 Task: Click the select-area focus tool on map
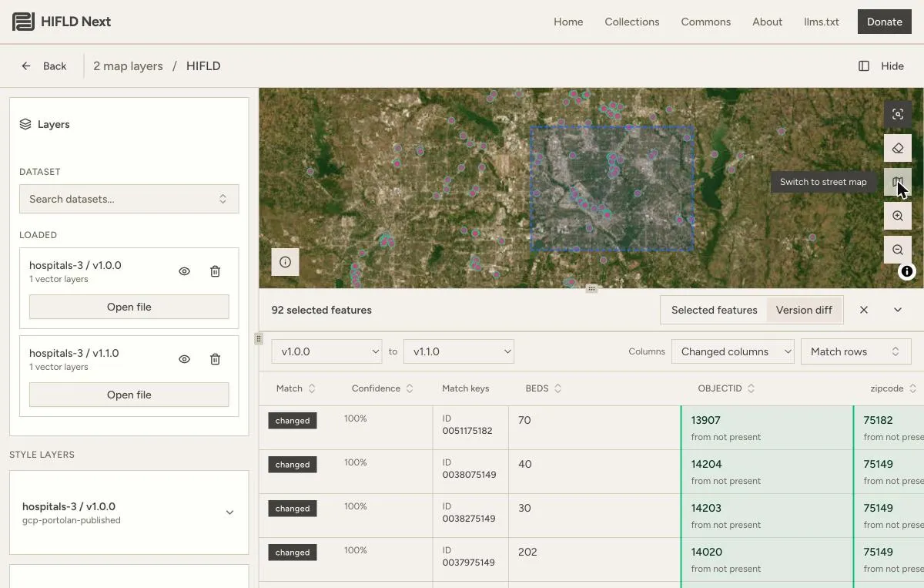pyautogui.click(x=898, y=114)
